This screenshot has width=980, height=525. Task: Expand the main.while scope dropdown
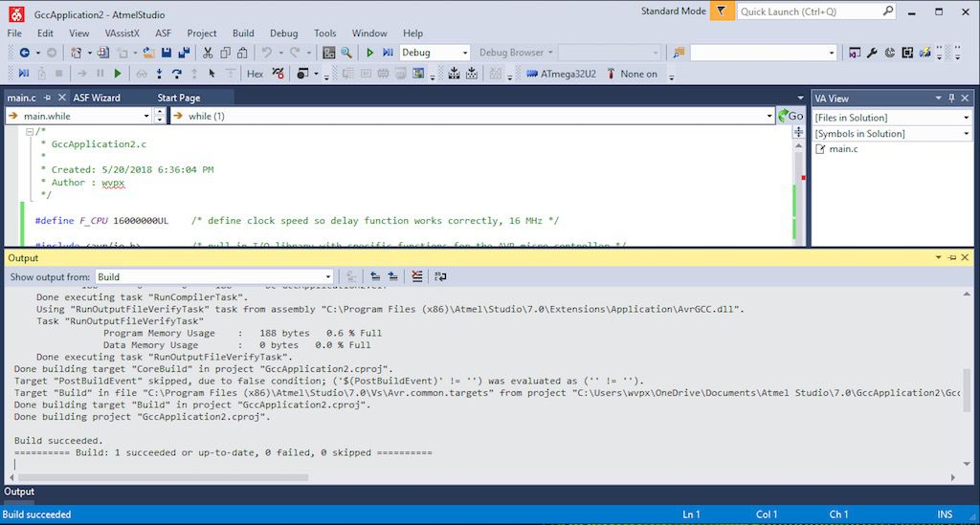tap(146, 116)
